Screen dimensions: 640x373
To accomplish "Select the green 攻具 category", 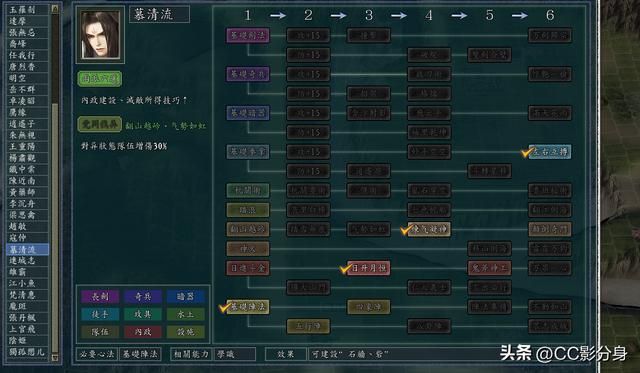I will [143, 314].
